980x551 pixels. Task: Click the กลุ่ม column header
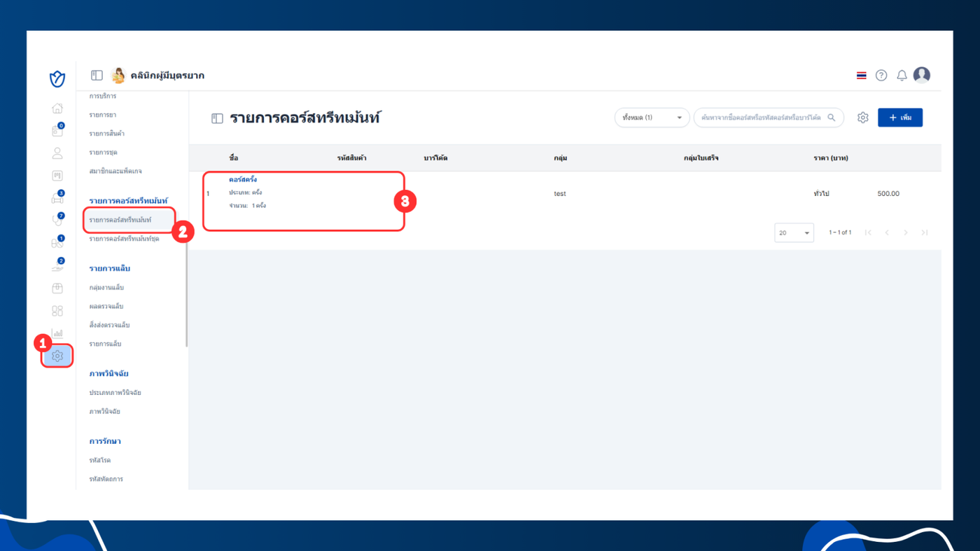click(x=560, y=158)
